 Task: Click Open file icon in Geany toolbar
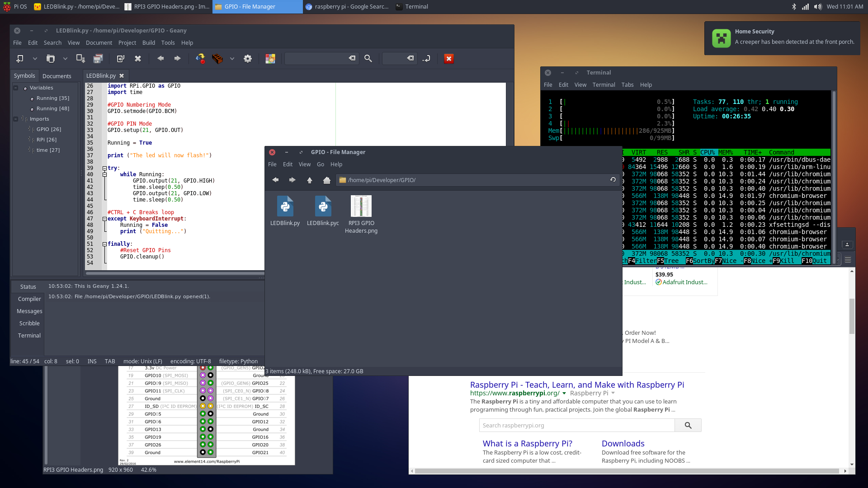click(x=51, y=59)
